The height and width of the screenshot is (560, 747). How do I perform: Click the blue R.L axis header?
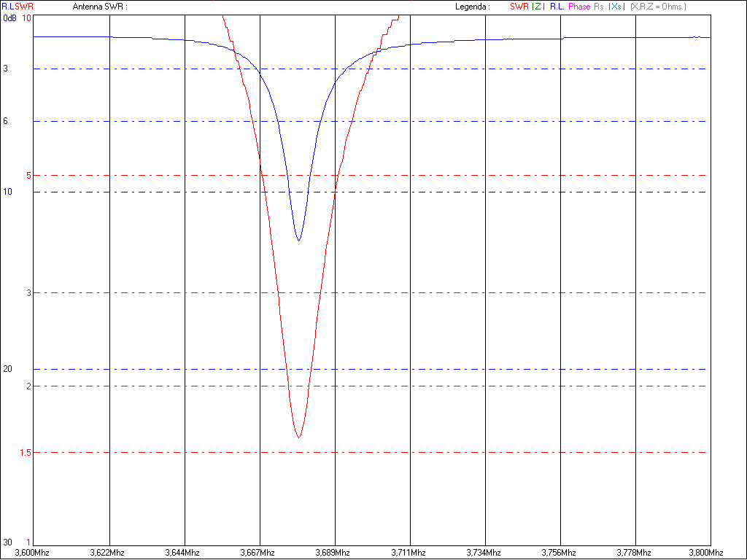[8, 7]
